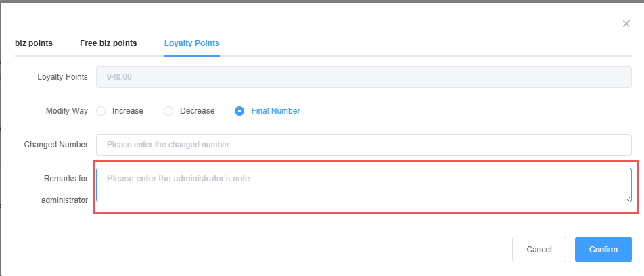Screen dimensions: 644x276
Task: Click the Loyalty Points field label
Action: pos(62,77)
